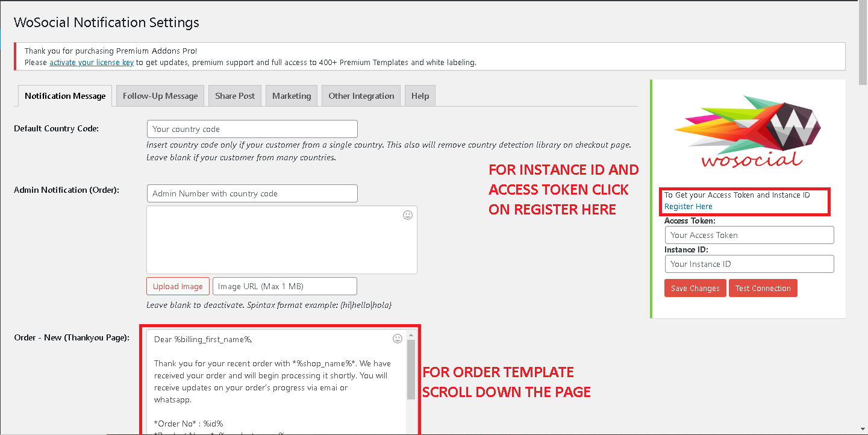Image resolution: width=868 pixels, height=435 pixels.
Task: Focus the Your Instance ID field
Action: 749,264
